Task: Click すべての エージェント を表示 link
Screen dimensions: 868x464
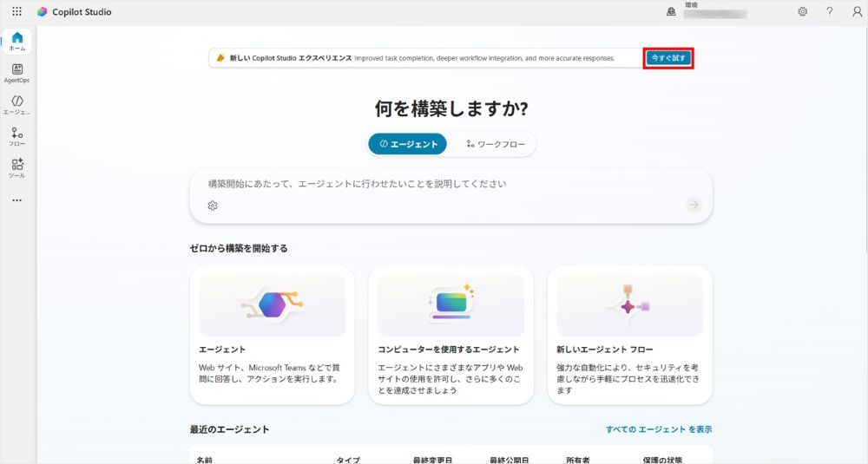Action: click(659, 429)
